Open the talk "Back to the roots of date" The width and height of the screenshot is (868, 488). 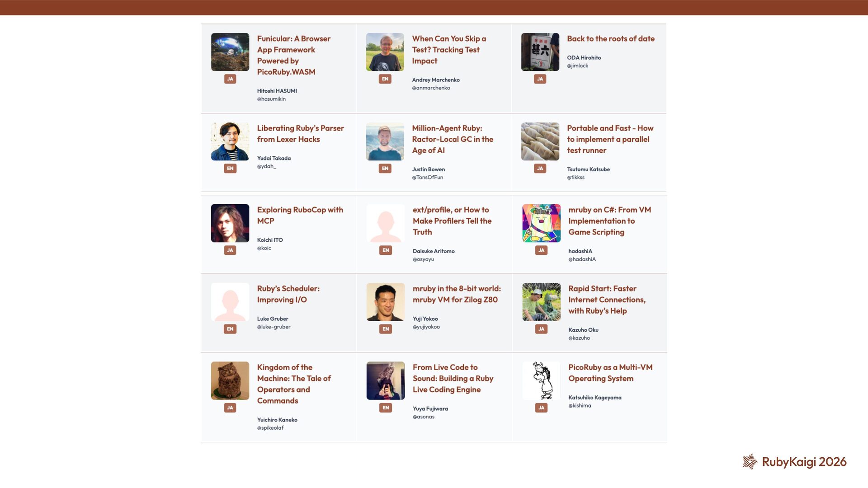(610, 39)
